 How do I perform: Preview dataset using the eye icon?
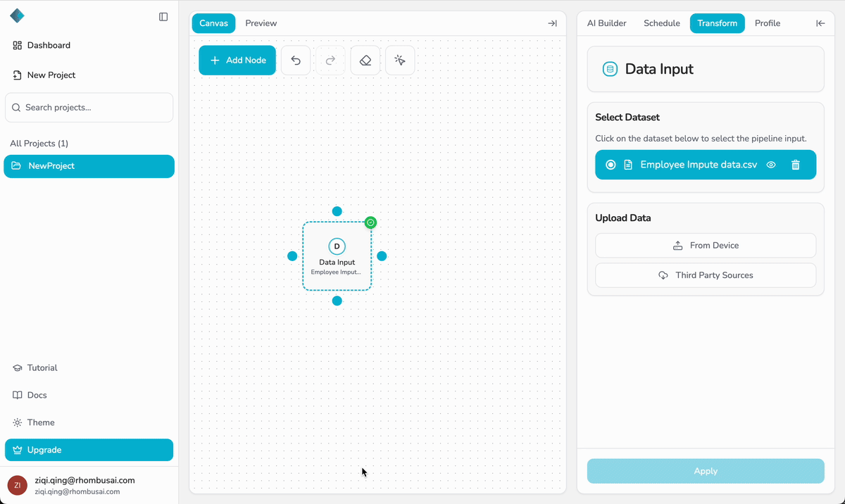771,165
